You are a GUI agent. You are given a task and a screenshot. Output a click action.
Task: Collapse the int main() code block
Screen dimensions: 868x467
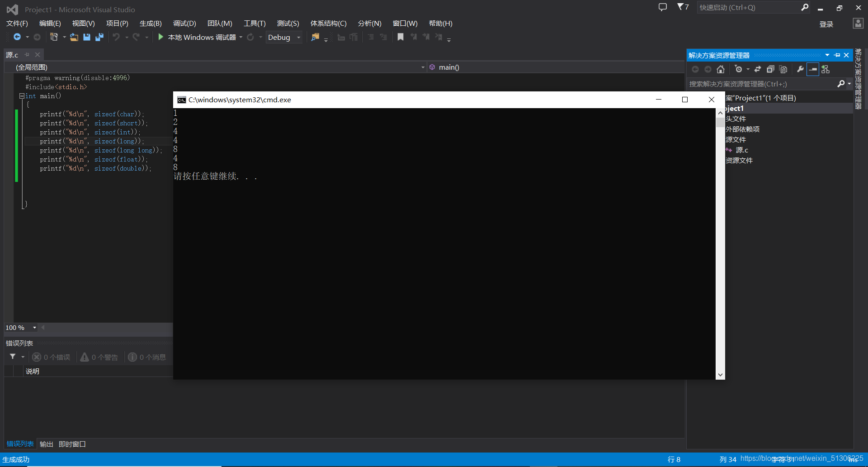[x=22, y=96]
